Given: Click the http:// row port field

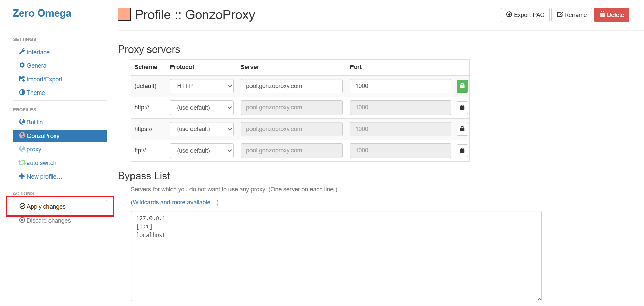Looking at the screenshot, I should pos(400,107).
